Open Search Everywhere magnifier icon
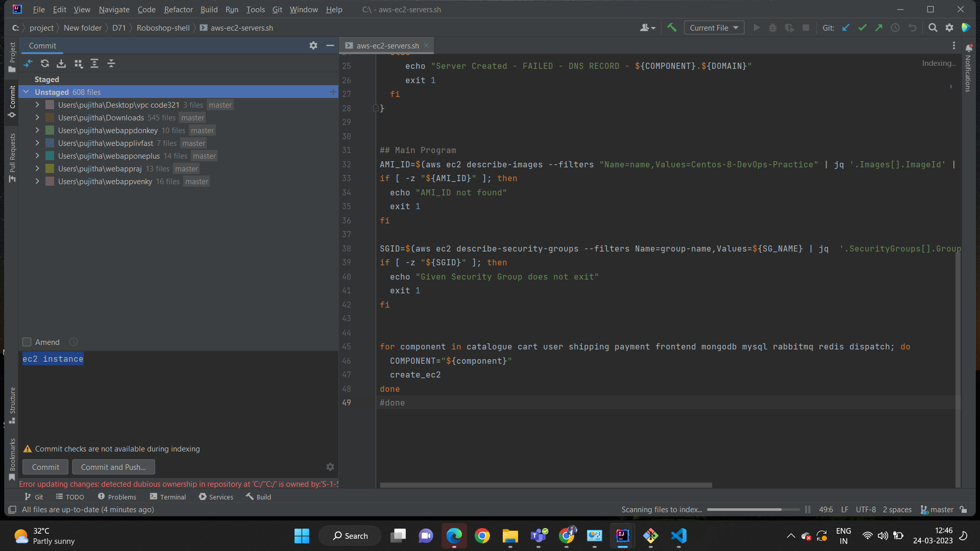 pyautogui.click(x=933, y=28)
